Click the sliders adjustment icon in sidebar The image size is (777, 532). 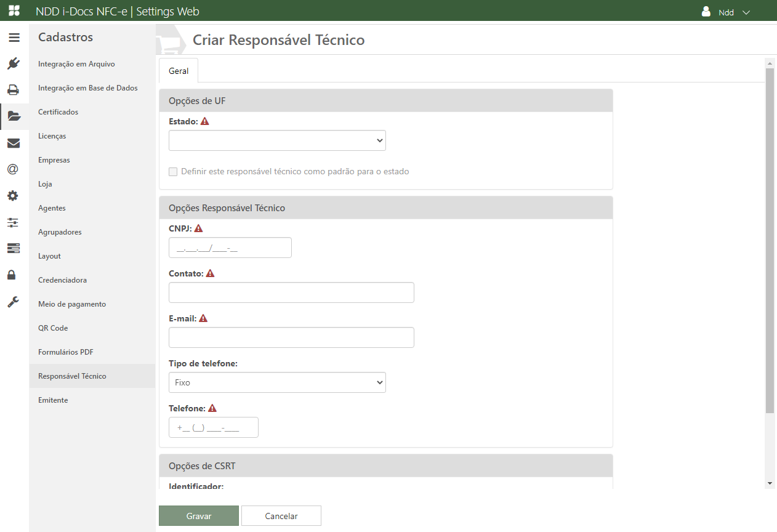coord(14,222)
